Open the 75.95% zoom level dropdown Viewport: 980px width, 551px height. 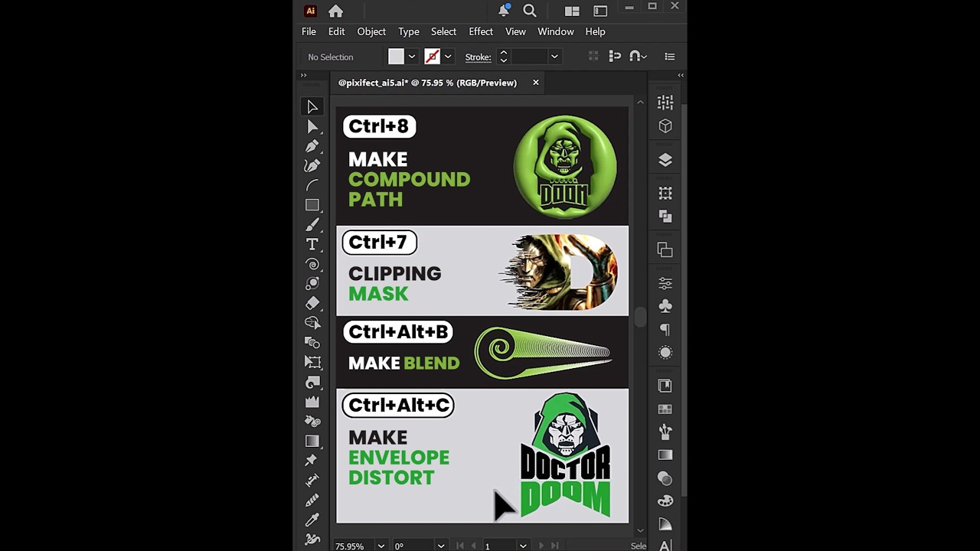click(381, 546)
